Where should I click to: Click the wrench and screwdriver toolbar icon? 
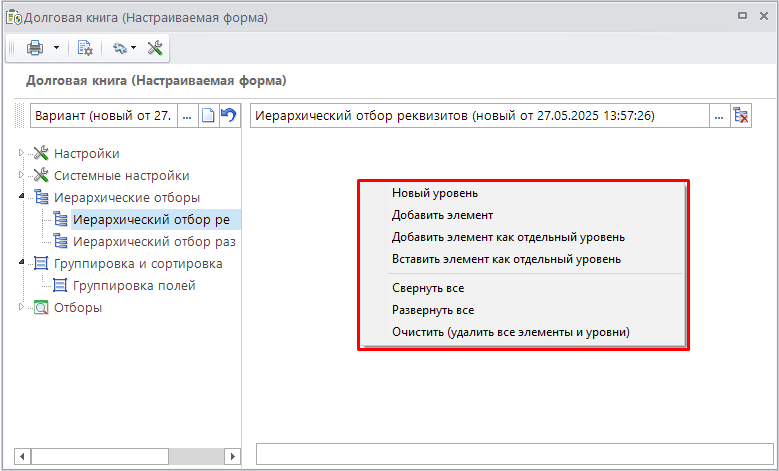155,47
